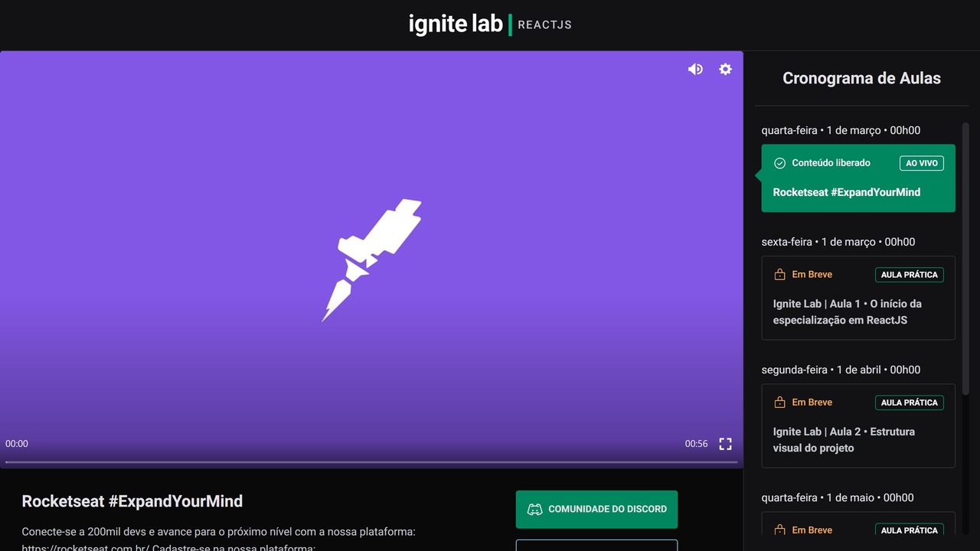The width and height of the screenshot is (980, 551).
Task: Open the Rocketseat #ExpandYourMind lesson in the sidebar
Action: point(858,178)
